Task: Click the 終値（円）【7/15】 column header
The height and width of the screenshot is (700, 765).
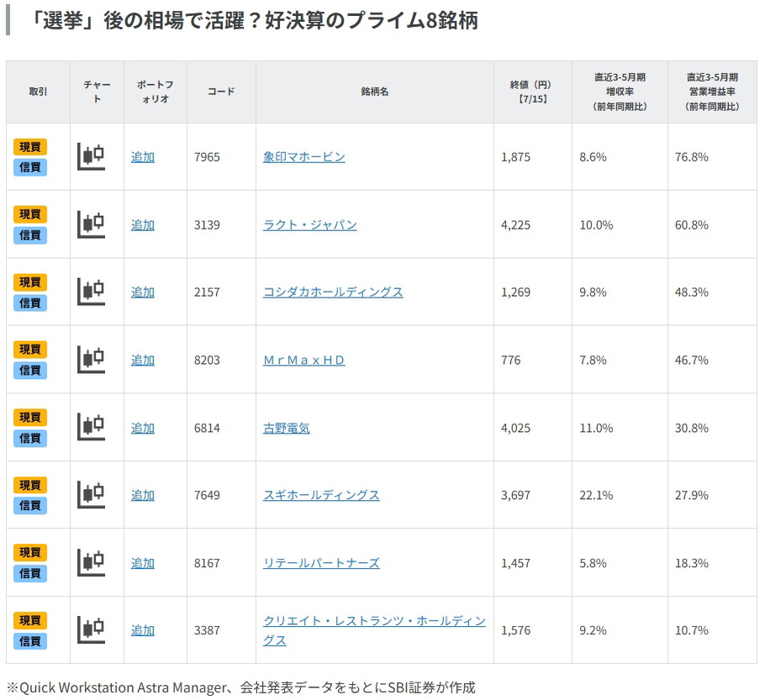Action: click(533, 92)
